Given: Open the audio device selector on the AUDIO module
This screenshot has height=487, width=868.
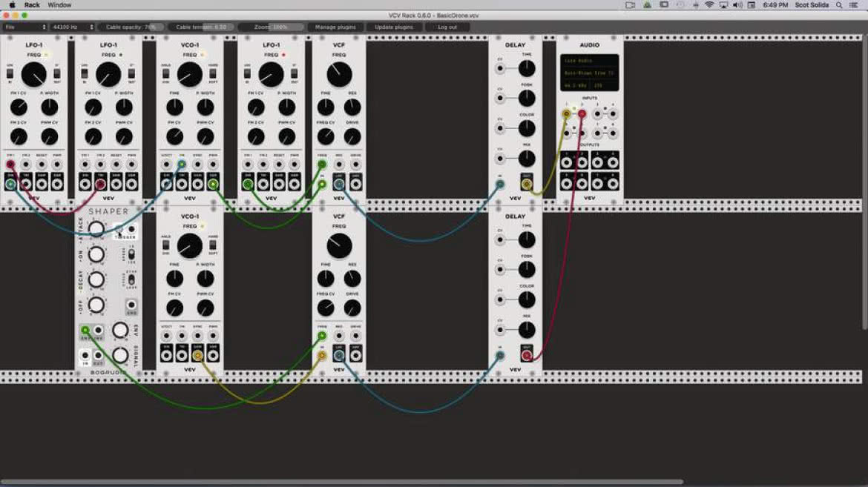Looking at the screenshot, I should click(590, 73).
